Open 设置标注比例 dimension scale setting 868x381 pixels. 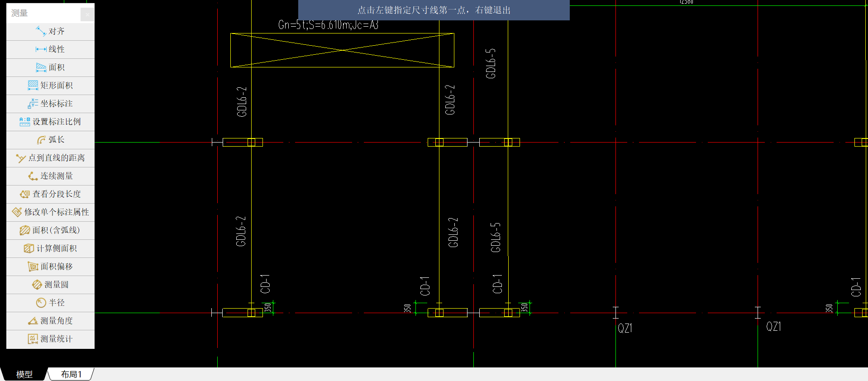point(50,122)
